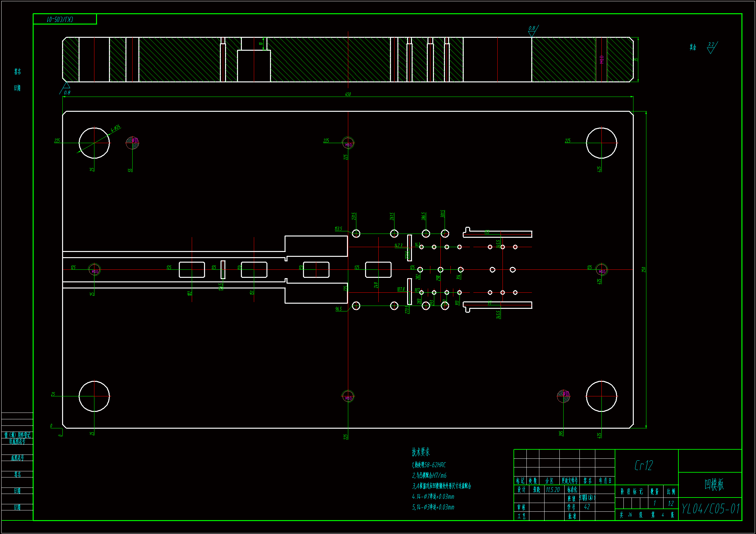Select the hatched pin hole near bottom-right
Image resolution: width=756 pixels, height=534 pixels.
click(563, 396)
